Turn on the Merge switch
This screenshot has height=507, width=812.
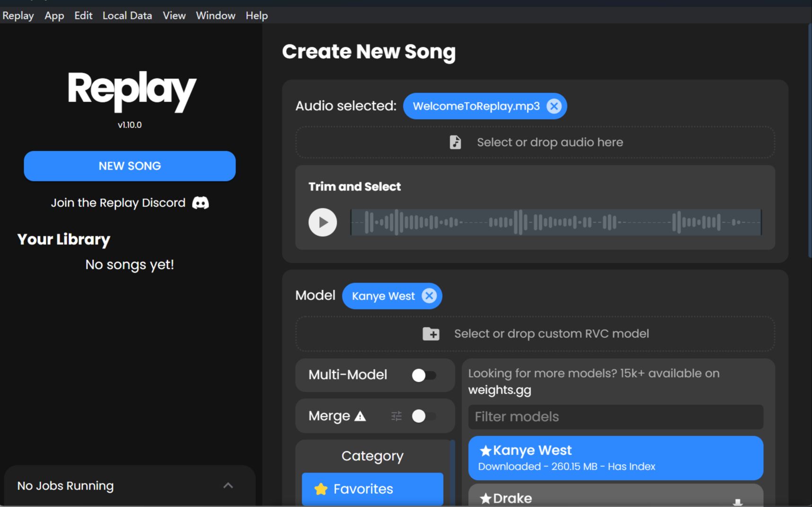(x=424, y=416)
